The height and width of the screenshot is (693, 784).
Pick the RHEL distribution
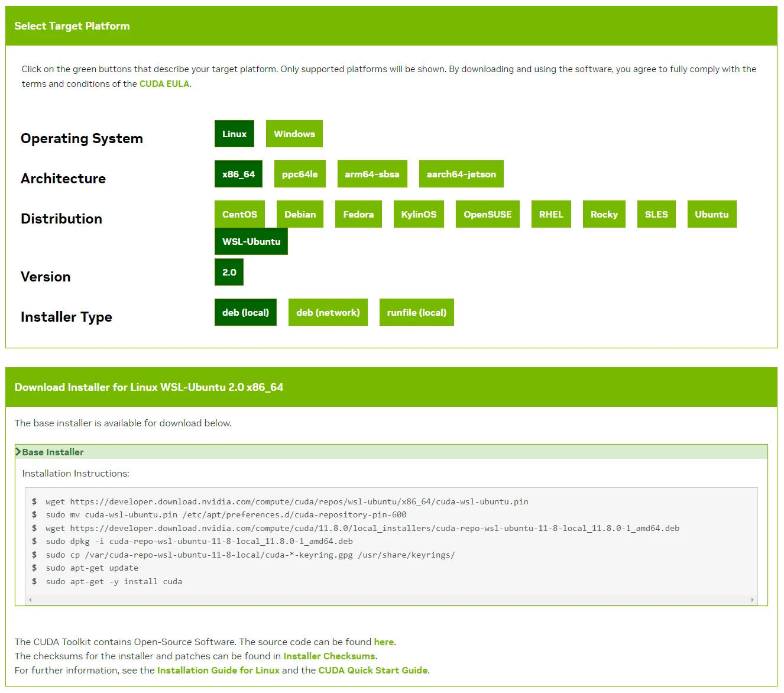551,214
